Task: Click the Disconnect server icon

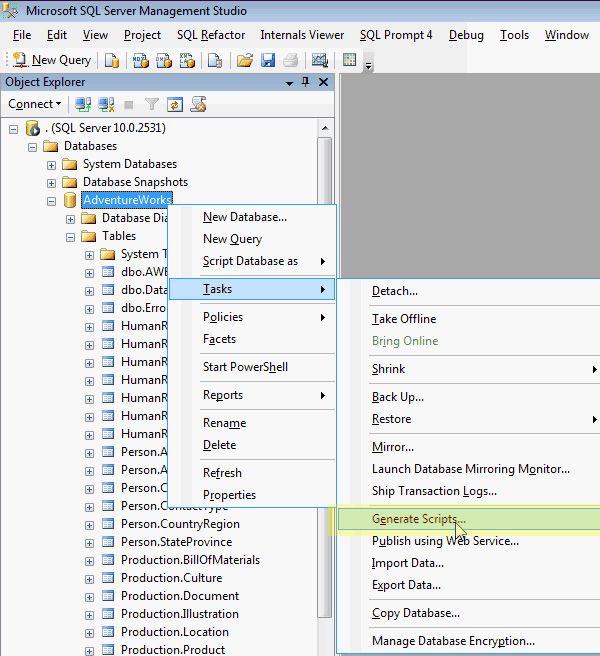Action: click(x=106, y=104)
